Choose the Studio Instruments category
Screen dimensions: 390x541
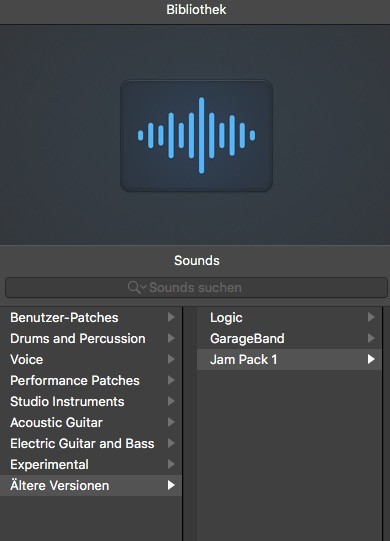click(x=91, y=402)
